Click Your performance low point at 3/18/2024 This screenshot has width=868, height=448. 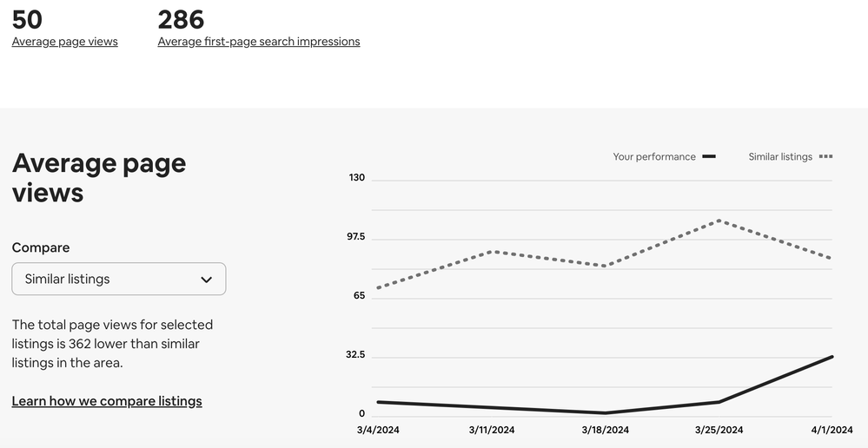pos(605,412)
